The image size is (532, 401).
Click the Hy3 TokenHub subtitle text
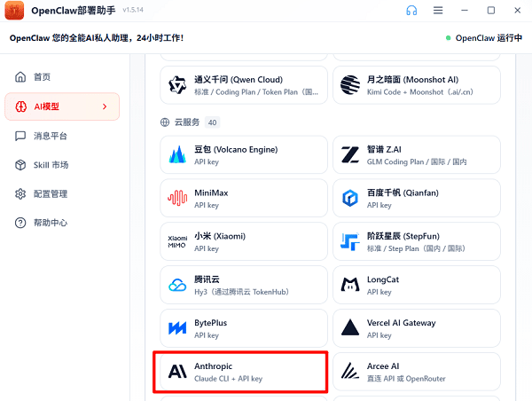pos(241,292)
